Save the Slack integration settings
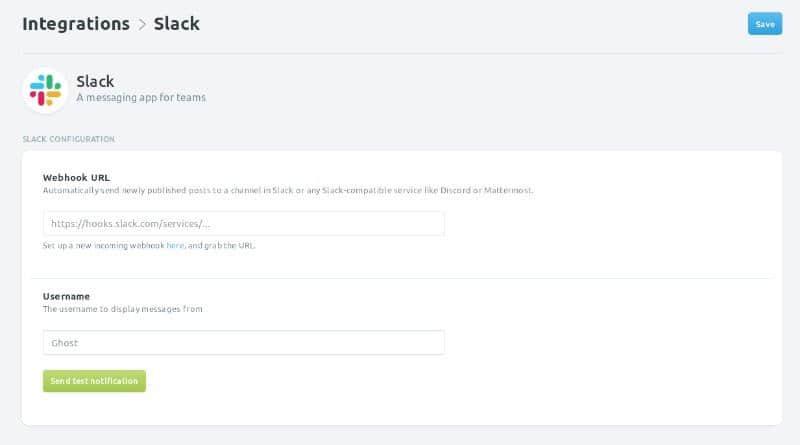This screenshot has width=800, height=445. pyautogui.click(x=764, y=24)
